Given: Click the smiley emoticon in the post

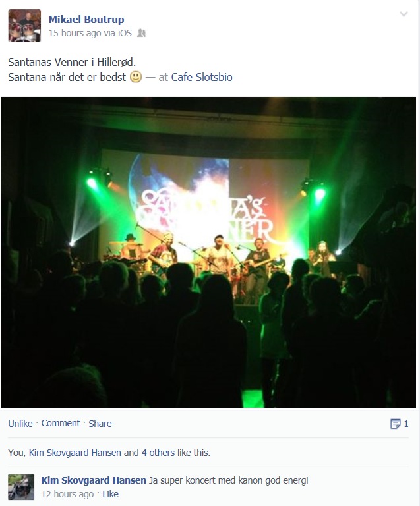Looking at the screenshot, I should click(136, 77).
